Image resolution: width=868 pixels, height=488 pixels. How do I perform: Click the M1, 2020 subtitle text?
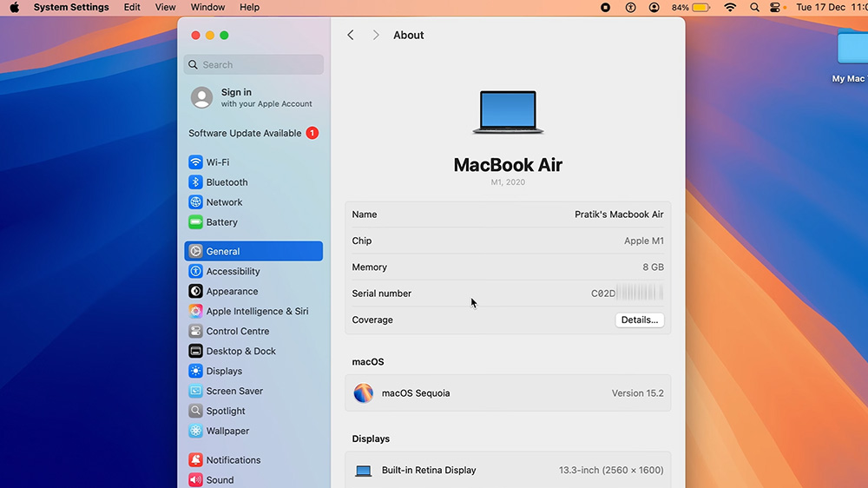pyautogui.click(x=508, y=182)
